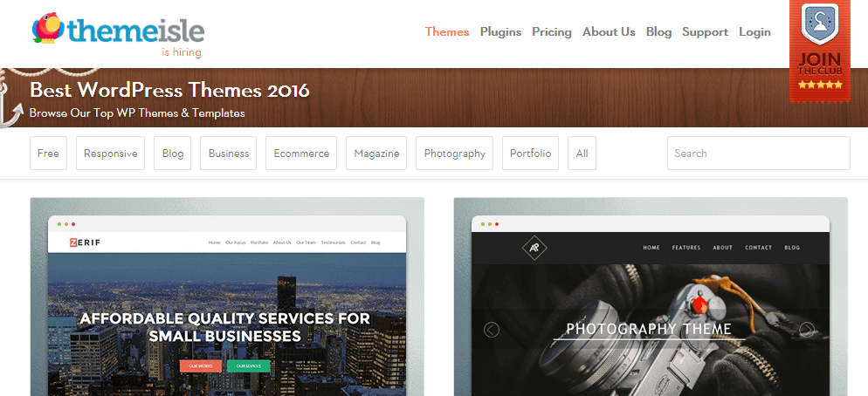Screen dimensions: 868x396
Task: Filter themes by Free
Action: click(48, 154)
